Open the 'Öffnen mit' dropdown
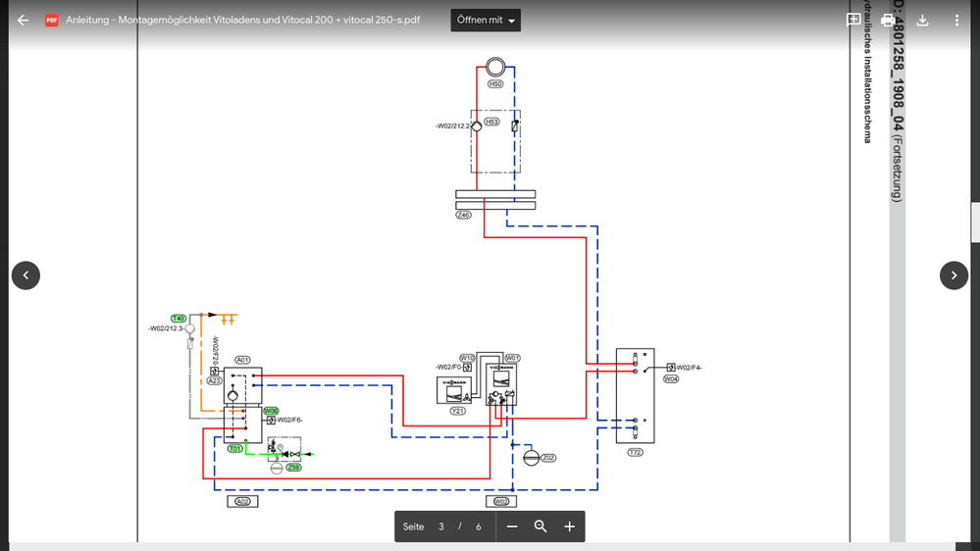The image size is (980, 551). [x=486, y=20]
